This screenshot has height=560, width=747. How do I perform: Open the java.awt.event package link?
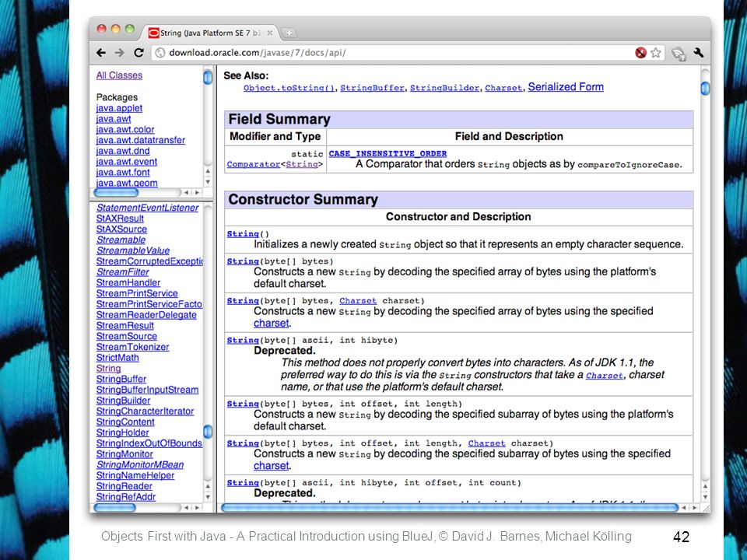coord(127,162)
